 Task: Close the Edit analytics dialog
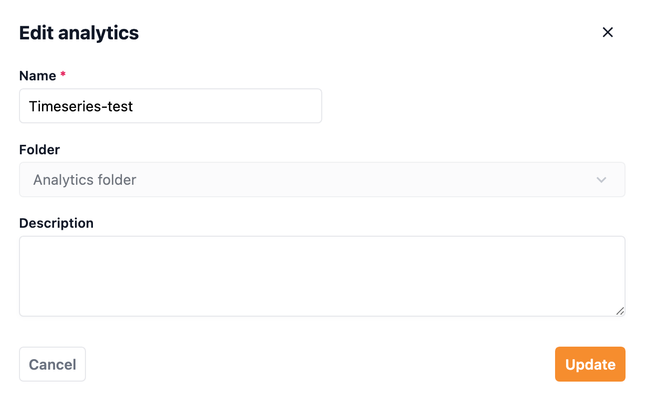[x=607, y=32]
